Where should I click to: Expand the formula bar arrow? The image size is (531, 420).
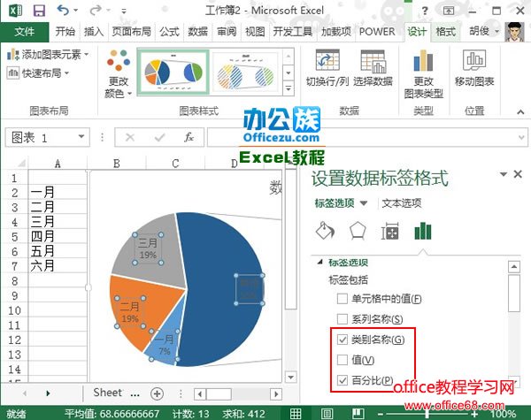click(521, 137)
